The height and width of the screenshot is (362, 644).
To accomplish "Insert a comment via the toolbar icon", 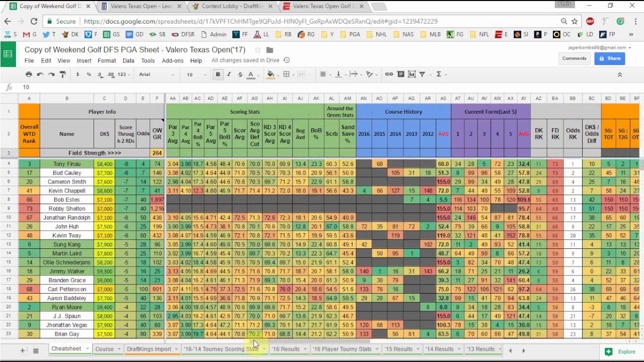I will pyautogui.click(x=400, y=74).
